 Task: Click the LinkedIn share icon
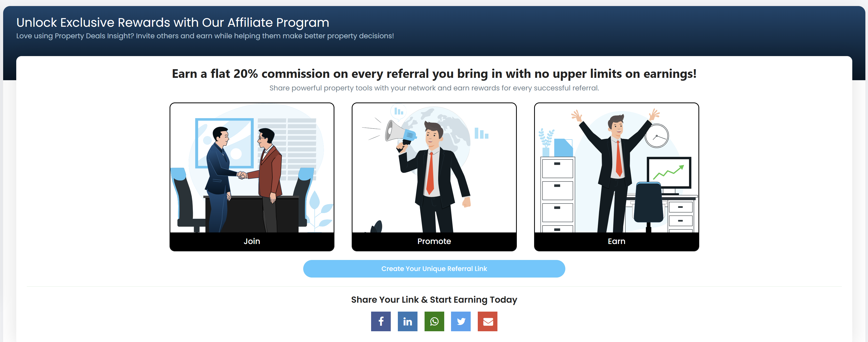click(x=408, y=321)
